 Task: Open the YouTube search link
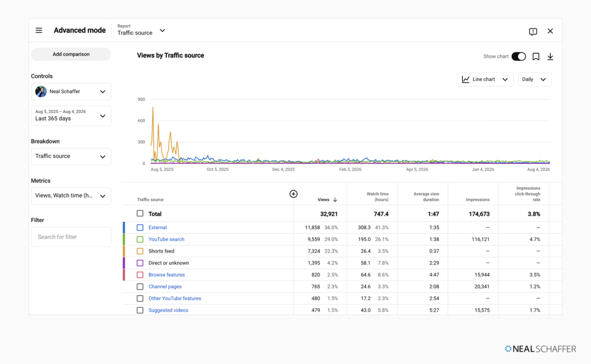click(x=166, y=240)
